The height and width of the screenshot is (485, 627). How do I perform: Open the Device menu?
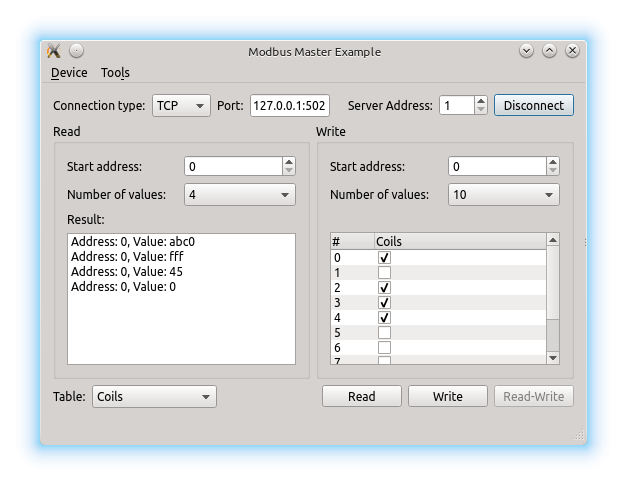(x=69, y=73)
